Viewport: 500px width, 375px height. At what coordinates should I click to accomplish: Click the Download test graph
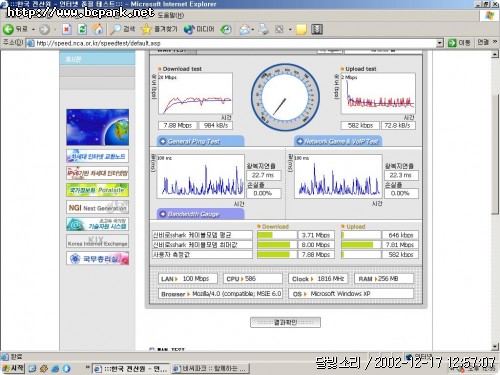195,94
